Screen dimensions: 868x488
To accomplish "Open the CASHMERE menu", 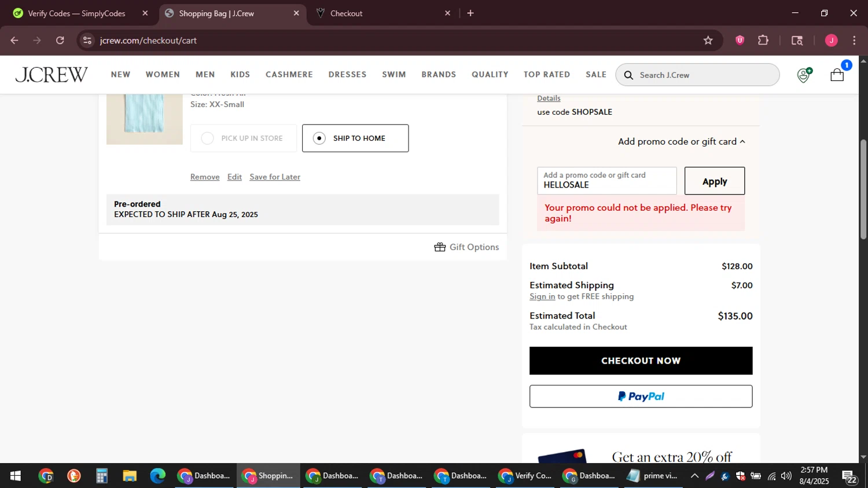I will point(289,75).
